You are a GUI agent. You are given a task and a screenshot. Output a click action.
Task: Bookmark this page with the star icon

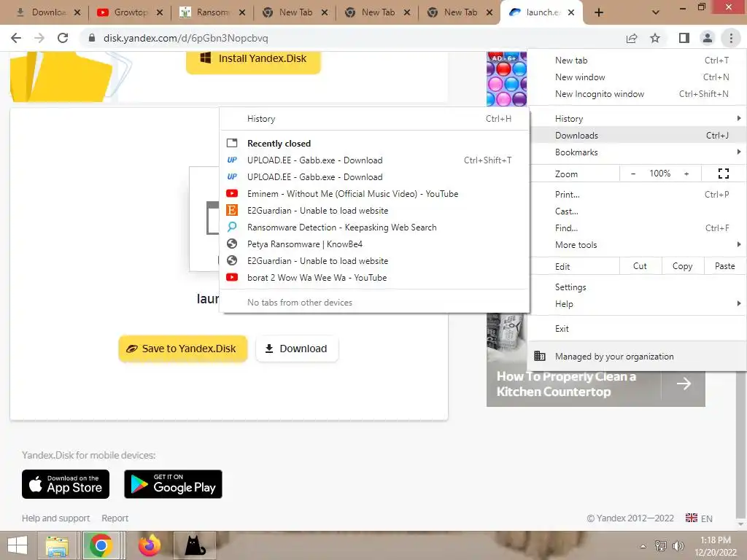655,38
